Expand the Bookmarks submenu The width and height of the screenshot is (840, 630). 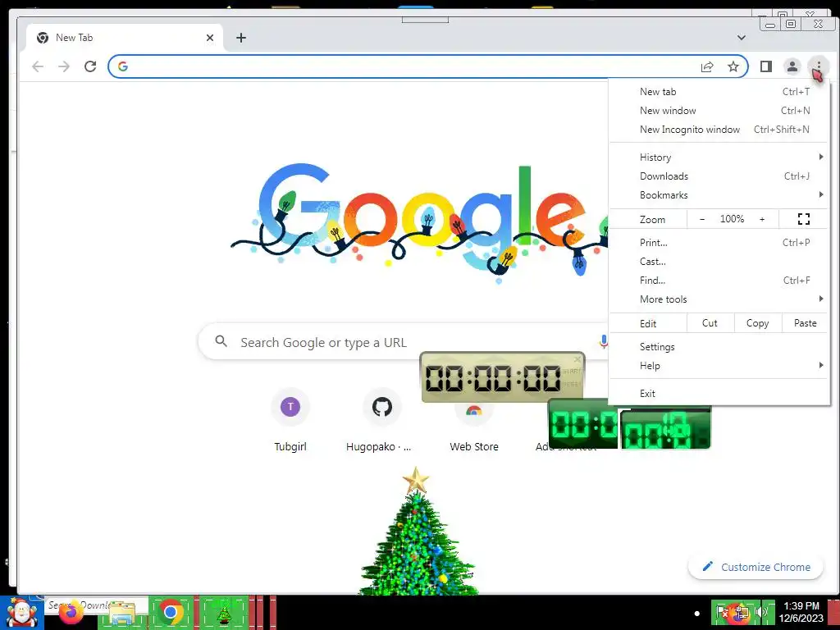(x=719, y=195)
